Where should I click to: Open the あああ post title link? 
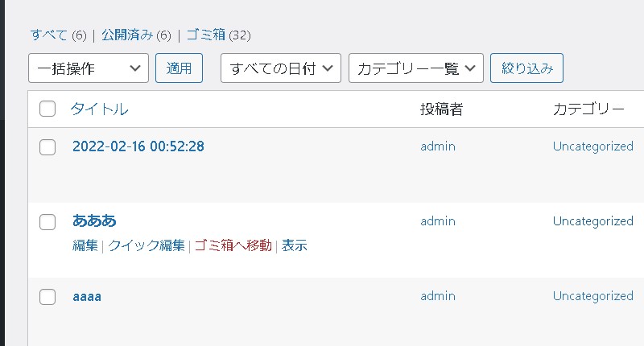[94, 220]
